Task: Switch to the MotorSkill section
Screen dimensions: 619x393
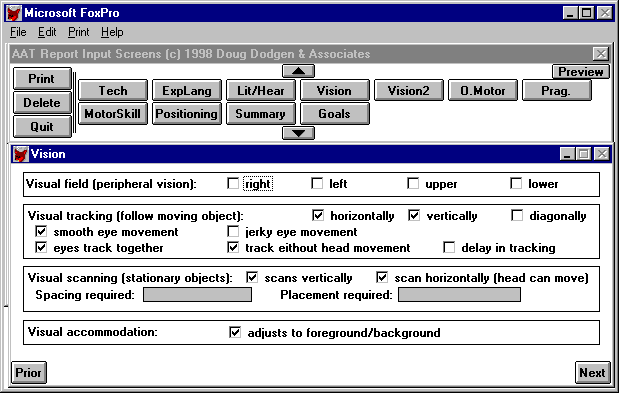Action: click(x=113, y=114)
